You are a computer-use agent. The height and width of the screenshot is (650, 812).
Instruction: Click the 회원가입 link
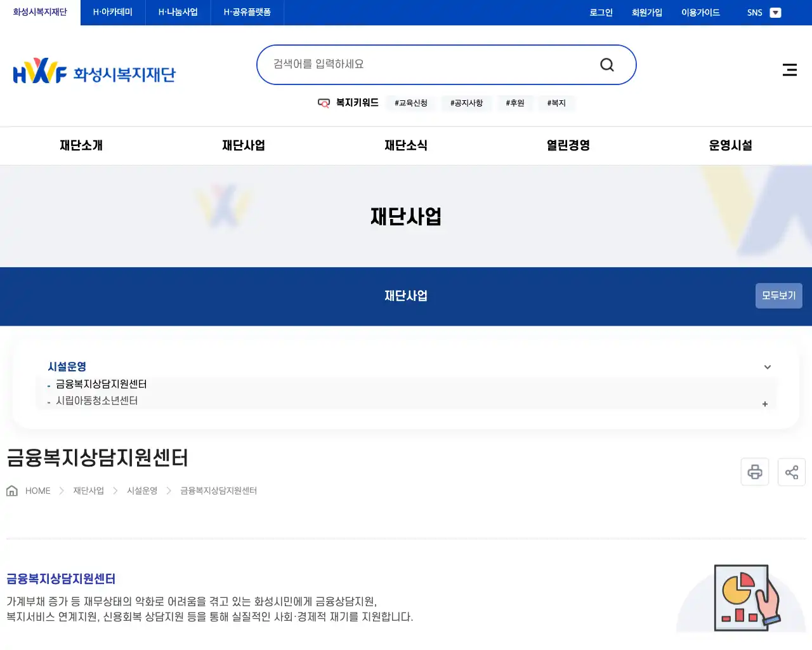point(646,12)
